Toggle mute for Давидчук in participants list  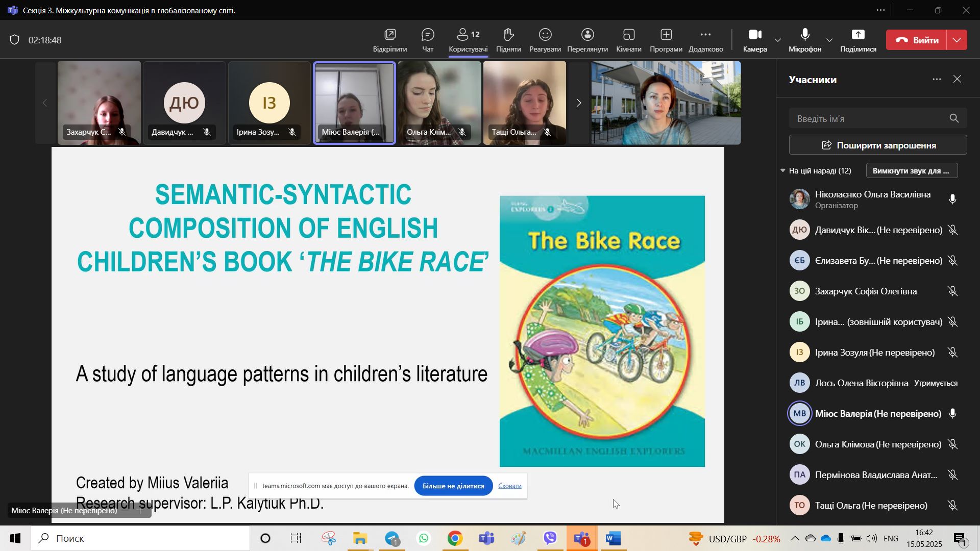(x=952, y=231)
